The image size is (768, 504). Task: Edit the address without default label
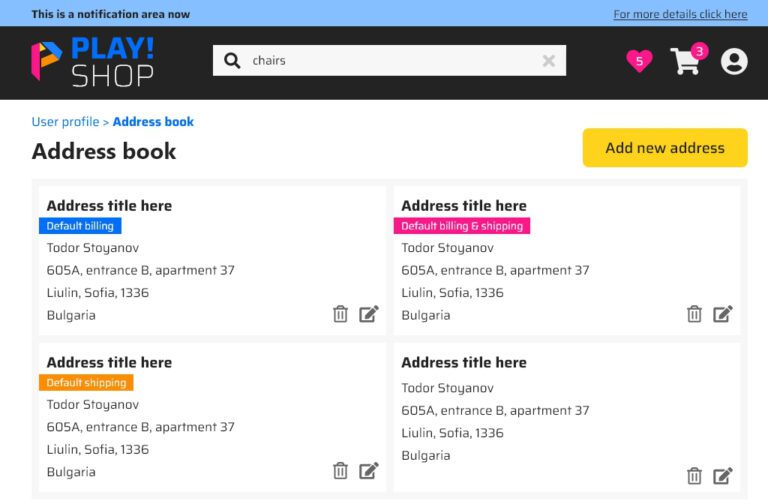(722, 476)
